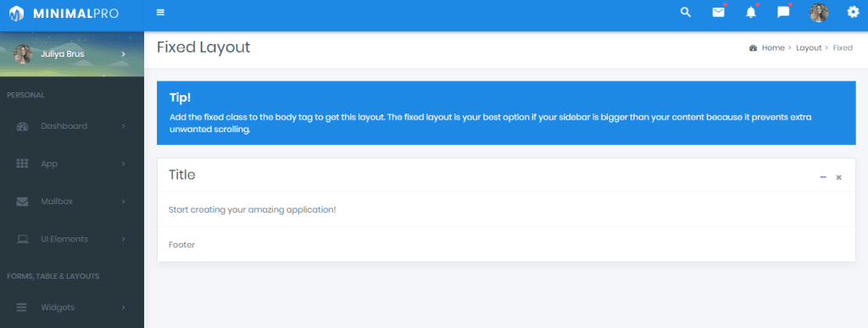
Task: Click the Dashboard gauge icon
Action: pos(22,126)
